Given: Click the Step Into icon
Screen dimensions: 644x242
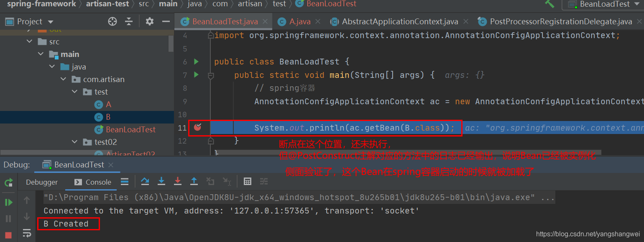Looking at the screenshot, I should (x=161, y=181).
